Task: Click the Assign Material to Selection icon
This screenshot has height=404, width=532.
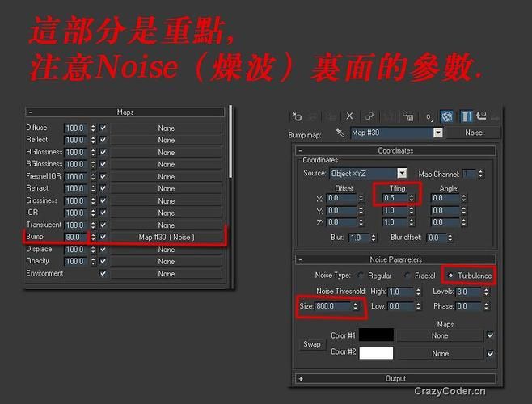Action: [x=331, y=116]
